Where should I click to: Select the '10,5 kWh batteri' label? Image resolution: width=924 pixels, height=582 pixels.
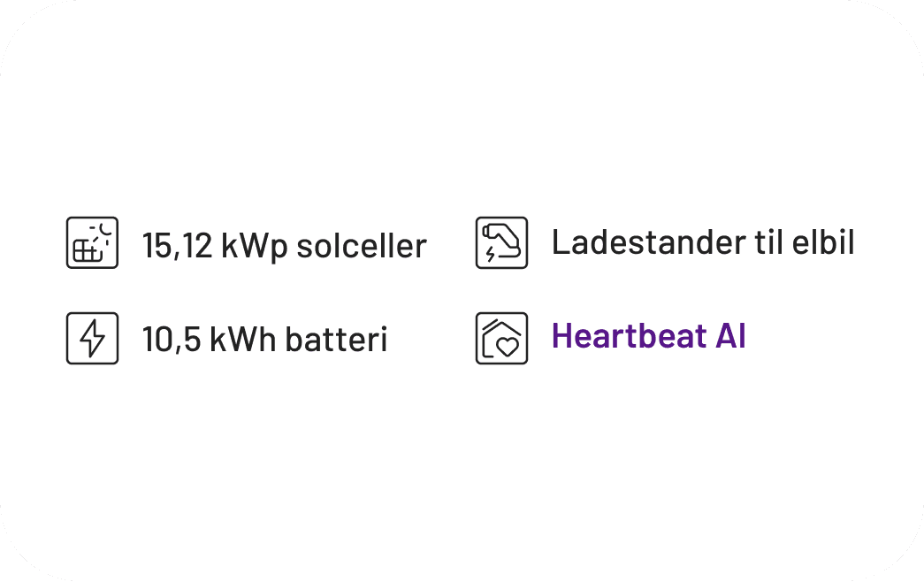point(264,340)
